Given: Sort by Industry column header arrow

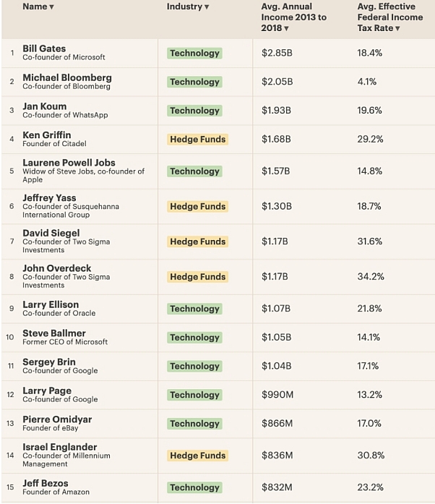Looking at the screenshot, I should [207, 7].
